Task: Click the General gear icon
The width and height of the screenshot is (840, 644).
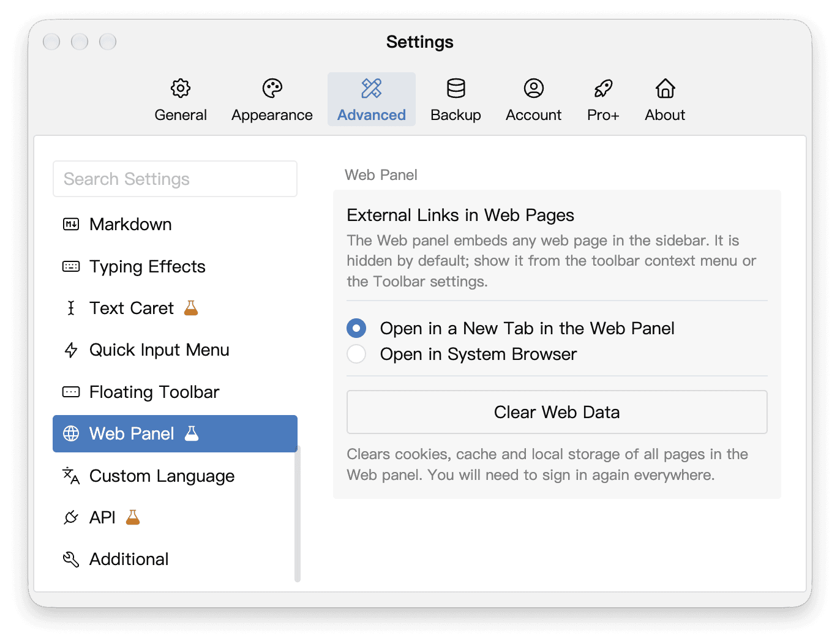Action: (181, 89)
